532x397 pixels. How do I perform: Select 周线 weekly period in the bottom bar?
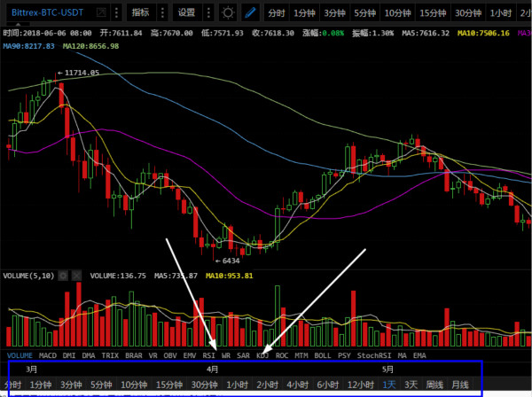coord(434,385)
